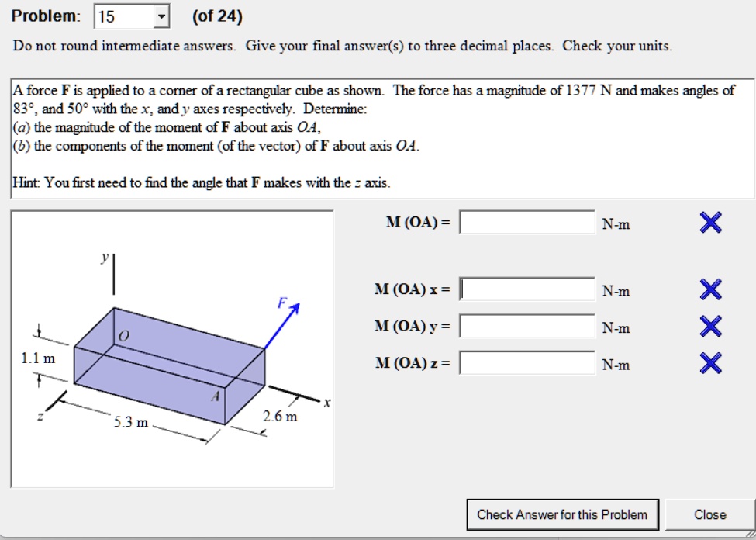Click into the M (OA) x answer field
This screenshot has width=756, height=540.
(x=527, y=289)
